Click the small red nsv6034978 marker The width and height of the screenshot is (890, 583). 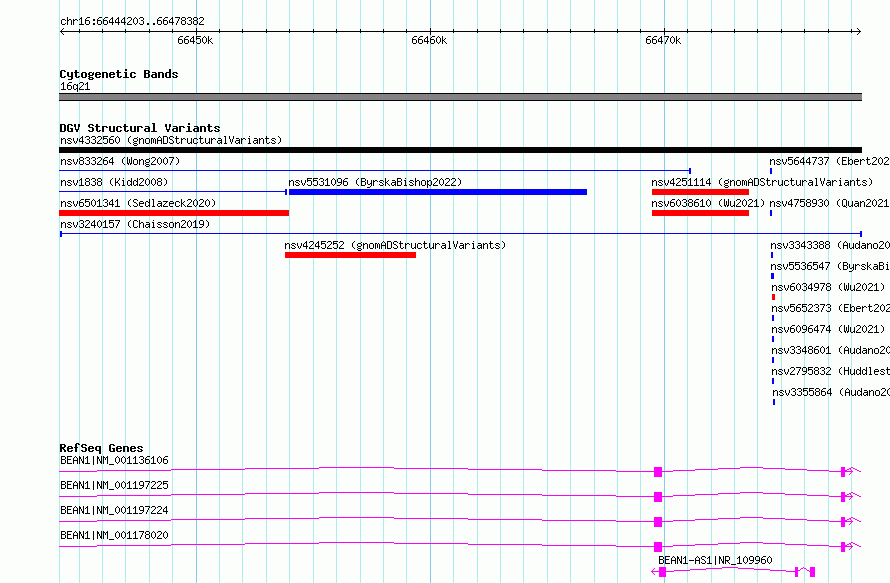coord(773,297)
